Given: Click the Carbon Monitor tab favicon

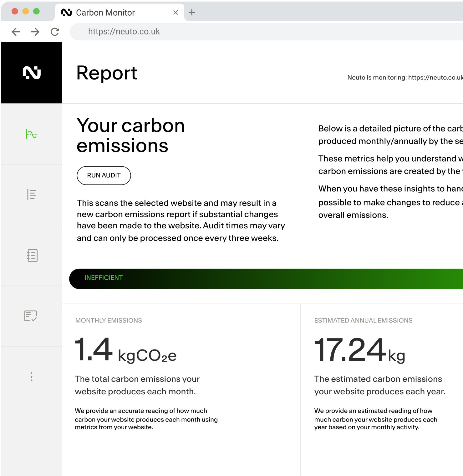Looking at the screenshot, I should coord(67,13).
